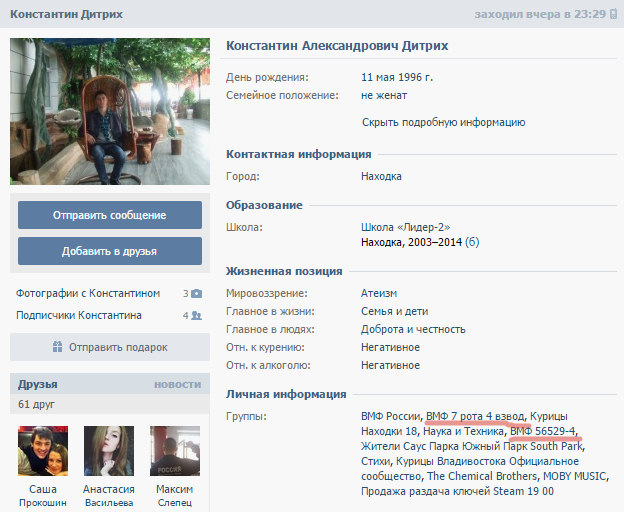Click the camera icon beside photo count
This screenshot has height=512, width=624.
[x=196, y=294]
